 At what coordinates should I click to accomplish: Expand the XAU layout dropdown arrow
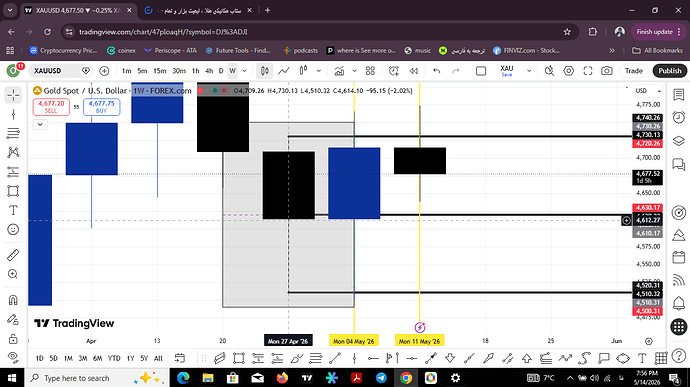pos(529,70)
